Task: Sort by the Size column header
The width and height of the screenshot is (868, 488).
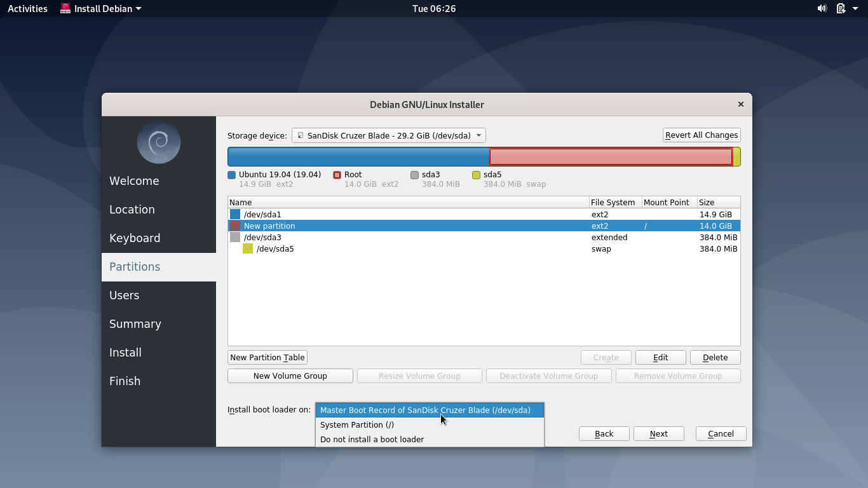Action: 719,203
